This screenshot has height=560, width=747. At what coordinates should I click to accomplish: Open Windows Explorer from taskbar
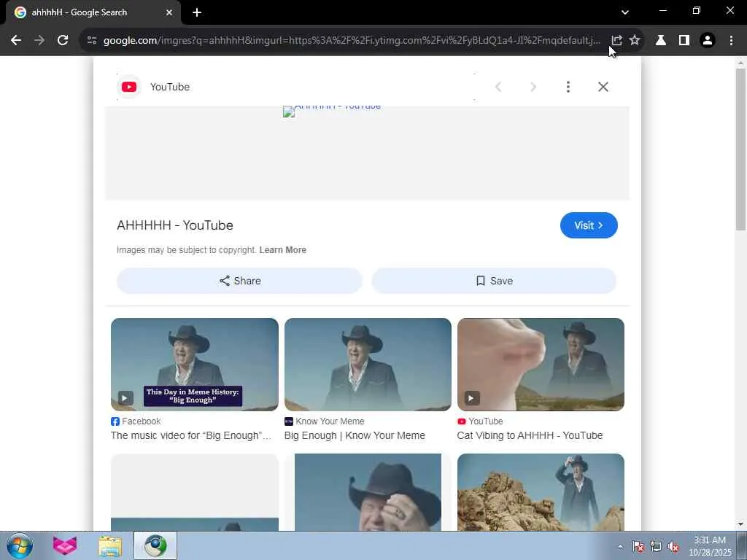pos(111,545)
